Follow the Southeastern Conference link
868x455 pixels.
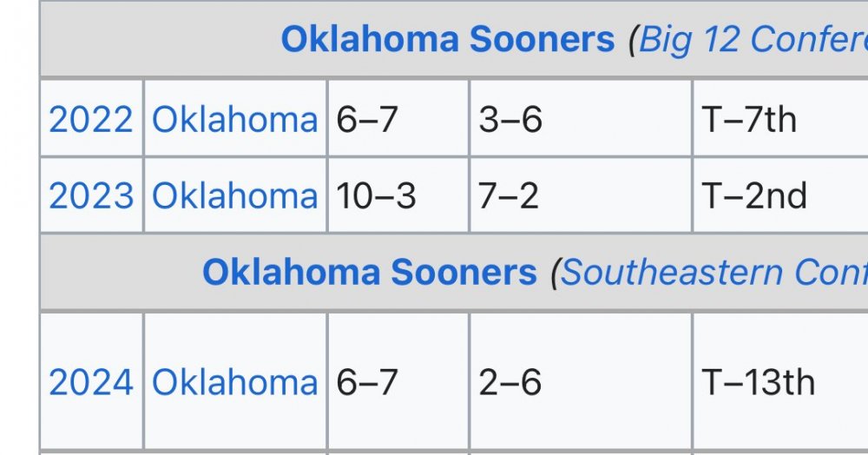(x=713, y=273)
